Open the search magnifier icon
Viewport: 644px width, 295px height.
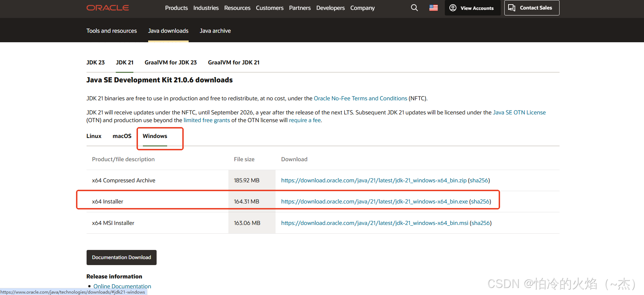415,8
